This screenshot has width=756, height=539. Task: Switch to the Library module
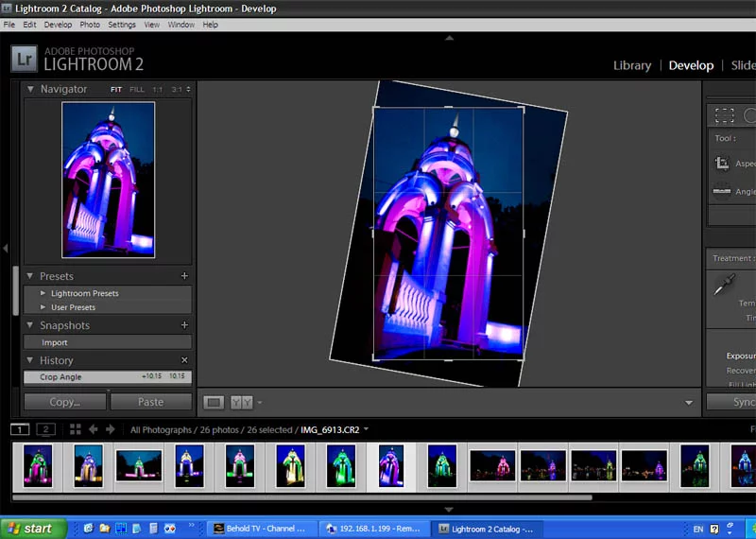pos(631,65)
